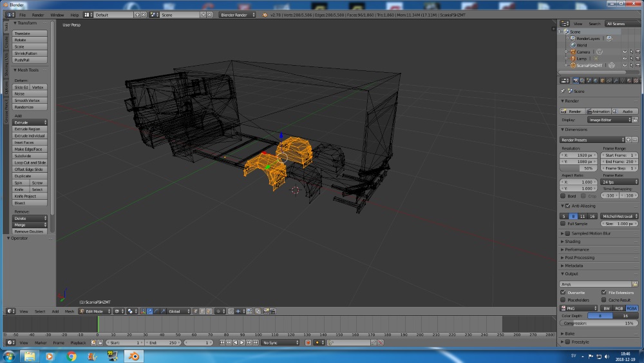The width and height of the screenshot is (644, 363).
Task: Open the Texture properties tab icon
Action: click(636, 81)
